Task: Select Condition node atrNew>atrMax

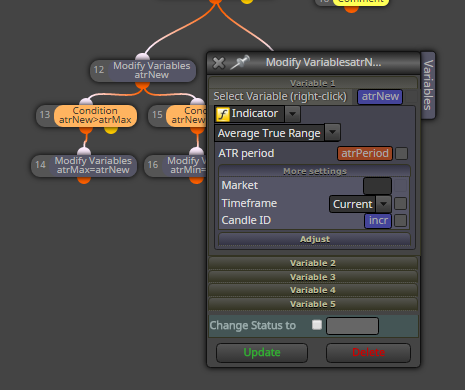Action: tap(87, 115)
